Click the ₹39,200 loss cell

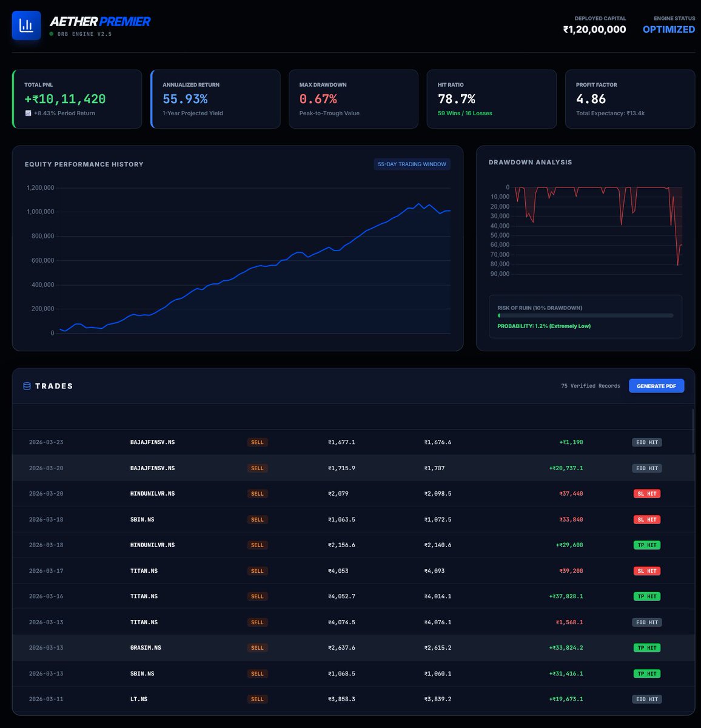[571, 571]
